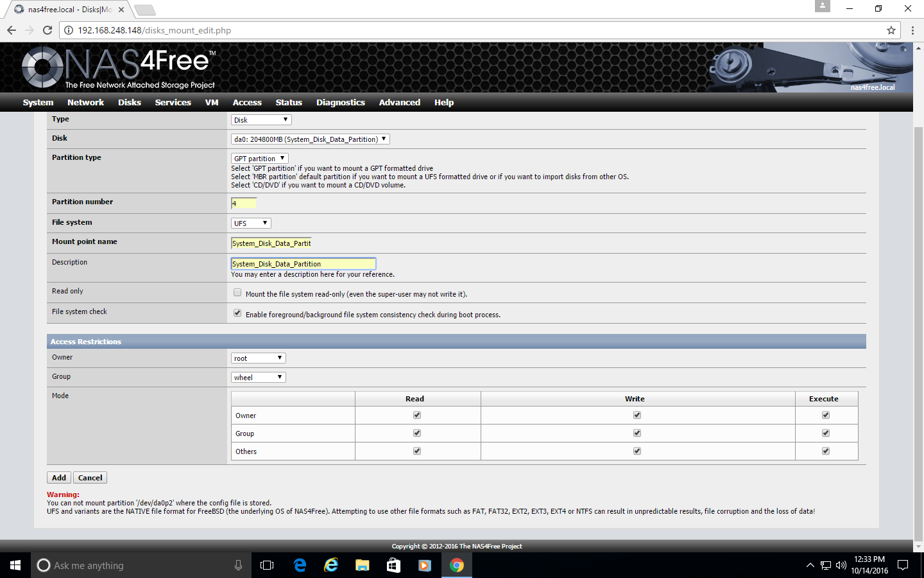Open the Disks menu
The width and height of the screenshot is (924, 578).
click(129, 103)
